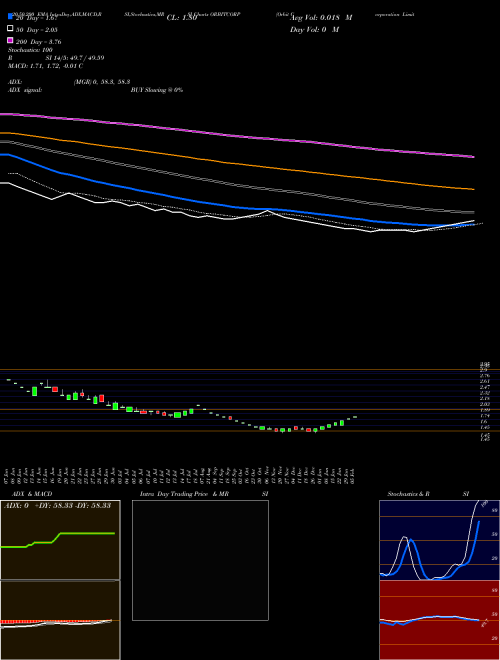Click the orange moving average line
The image size is (500, 660).
tap(237, 162)
